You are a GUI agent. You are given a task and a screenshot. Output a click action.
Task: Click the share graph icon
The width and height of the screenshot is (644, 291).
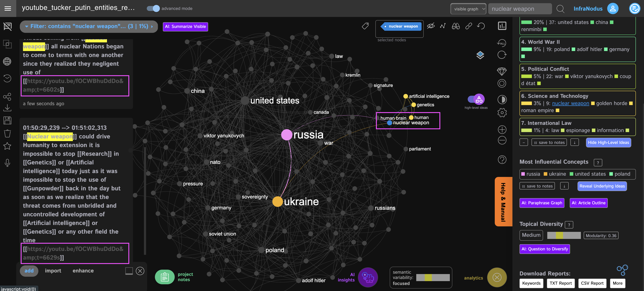tap(7, 97)
